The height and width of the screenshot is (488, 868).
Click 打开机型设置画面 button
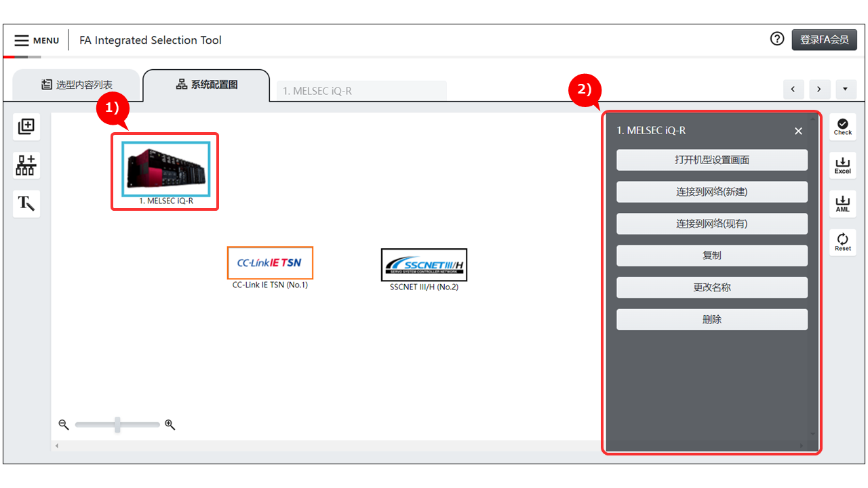tap(711, 160)
